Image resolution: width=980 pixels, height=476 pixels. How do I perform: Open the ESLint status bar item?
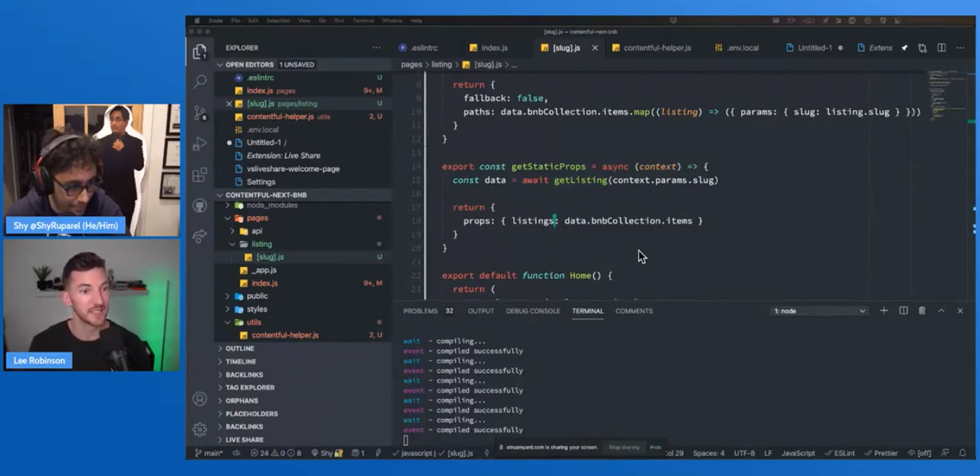pos(840,453)
